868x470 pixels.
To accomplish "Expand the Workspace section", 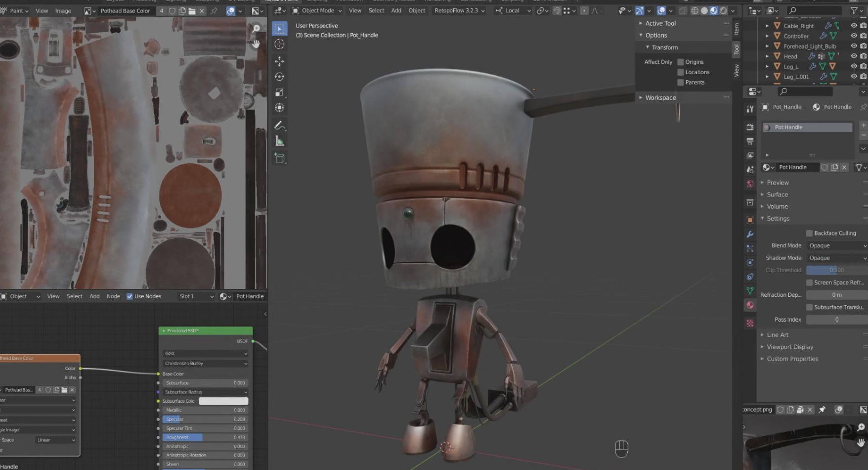I will point(660,97).
